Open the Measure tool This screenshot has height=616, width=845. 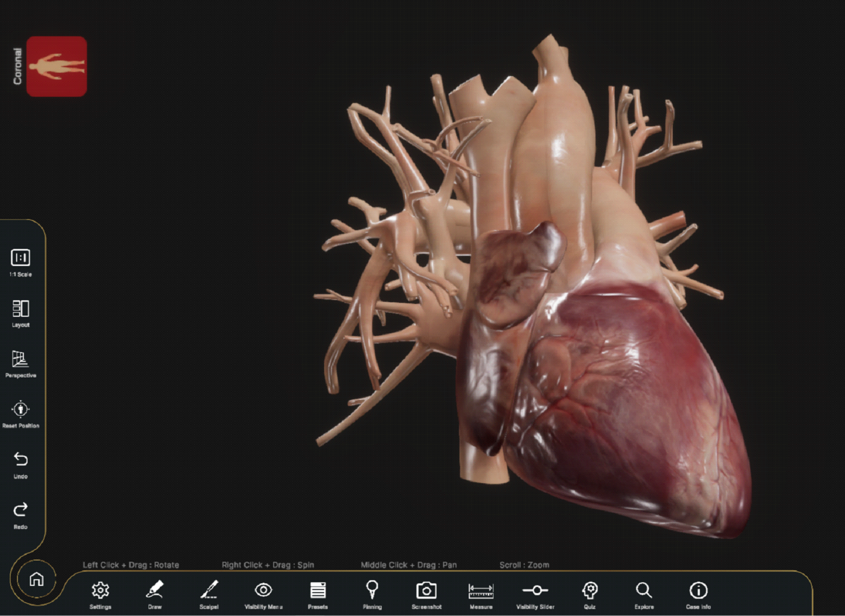[x=480, y=592]
